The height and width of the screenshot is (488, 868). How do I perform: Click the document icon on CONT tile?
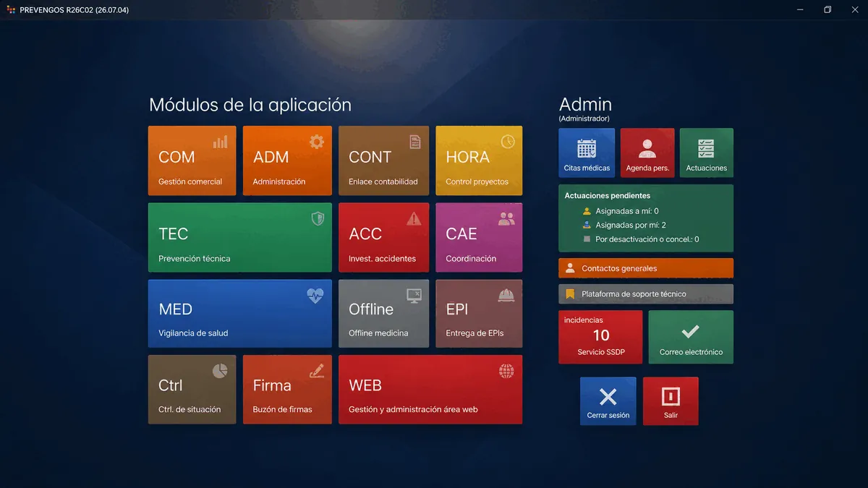[415, 142]
